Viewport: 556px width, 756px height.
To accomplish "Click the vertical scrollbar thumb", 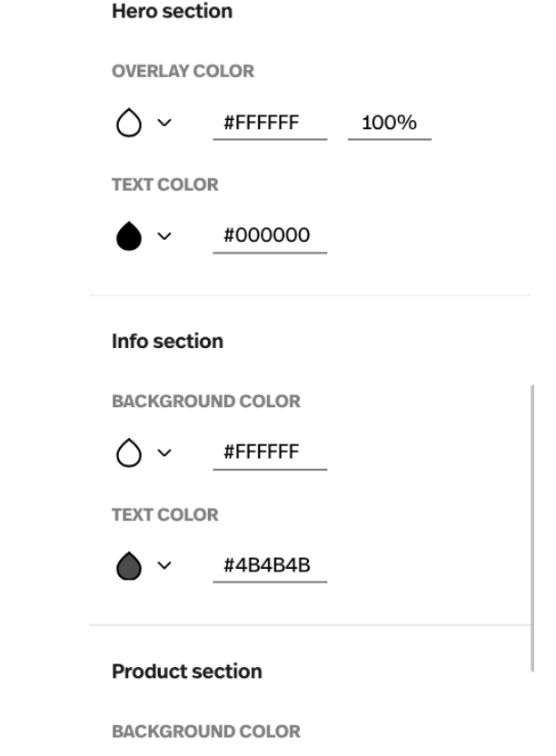I will 531,528.
